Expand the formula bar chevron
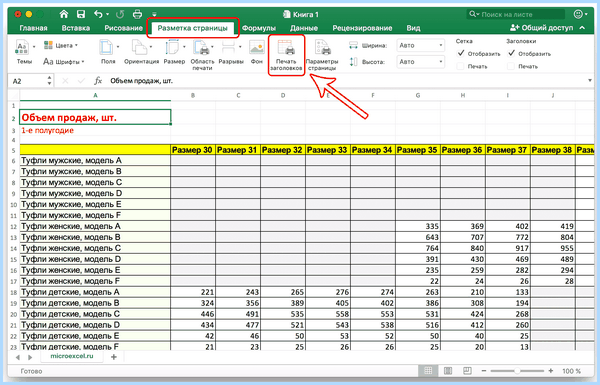Screen dimensions: 600x385 coord(590,80)
